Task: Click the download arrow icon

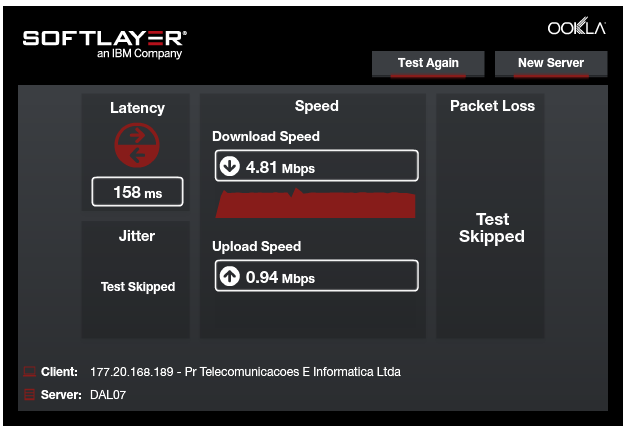Action: 230,167
